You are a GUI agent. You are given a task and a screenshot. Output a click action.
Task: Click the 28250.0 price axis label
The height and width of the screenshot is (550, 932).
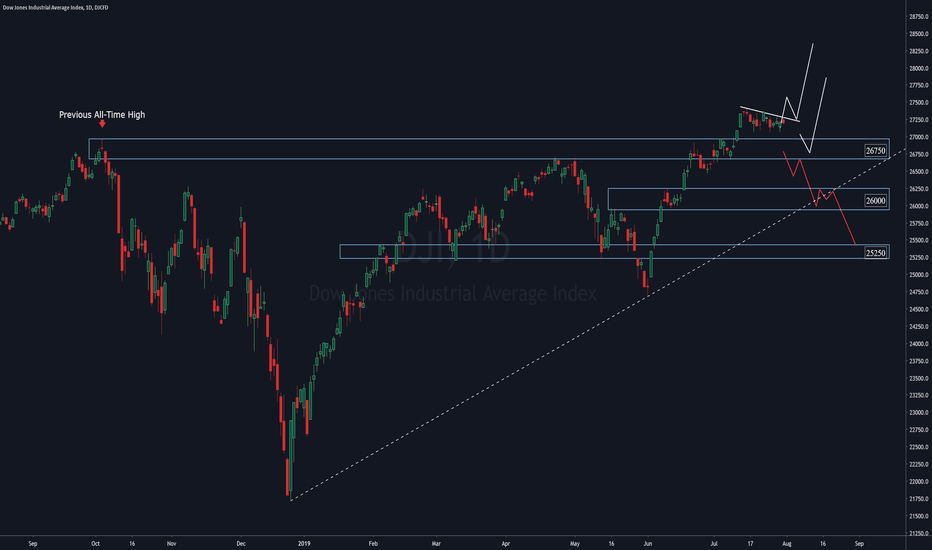pyautogui.click(x=918, y=51)
